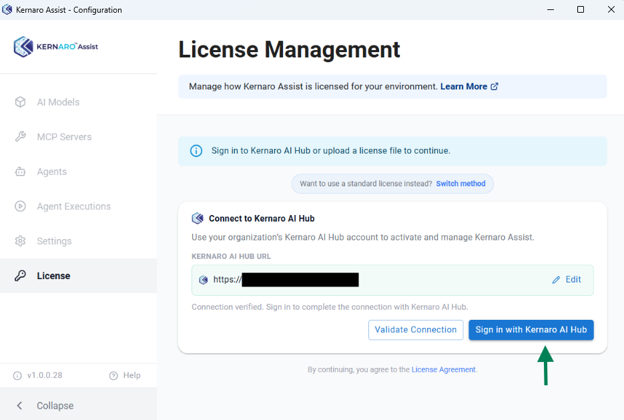This screenshot has height=420, width=624.
Task: Click version text v1.0.0.28
Action: coord(45,375)
